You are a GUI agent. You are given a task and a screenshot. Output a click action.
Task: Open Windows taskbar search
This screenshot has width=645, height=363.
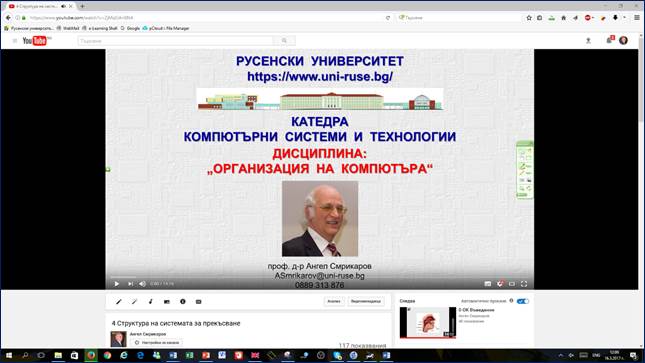click(x=25, y=355)
